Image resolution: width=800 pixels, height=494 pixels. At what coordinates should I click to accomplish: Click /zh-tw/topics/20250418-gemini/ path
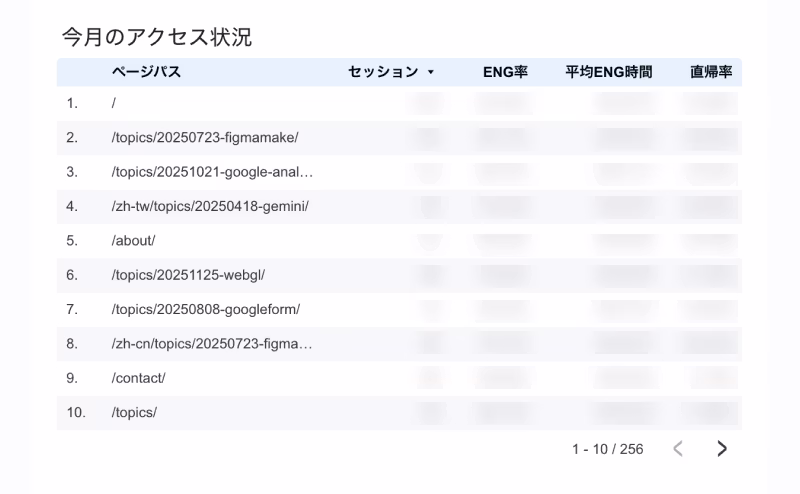tap(210, 206)
